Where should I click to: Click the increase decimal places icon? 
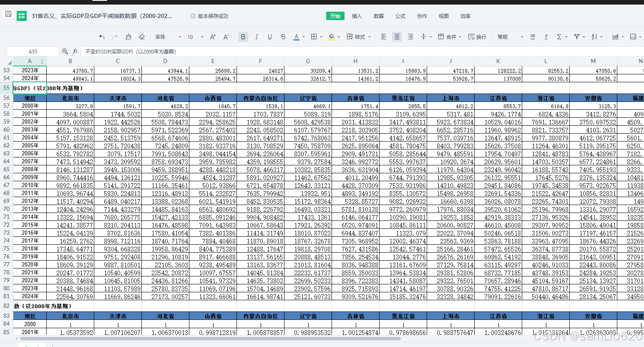coord(533,37)
